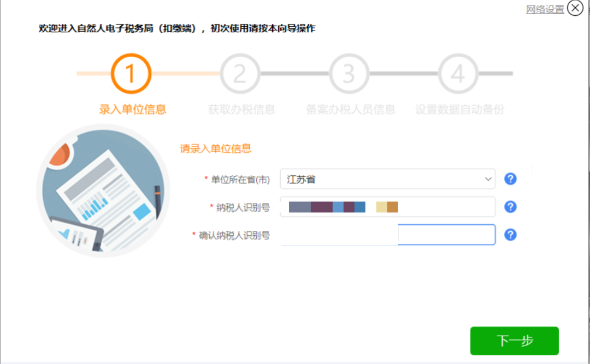Select the 录入单位信息 step label
Viewport: 590px width, 364px height.
(132, 109)
